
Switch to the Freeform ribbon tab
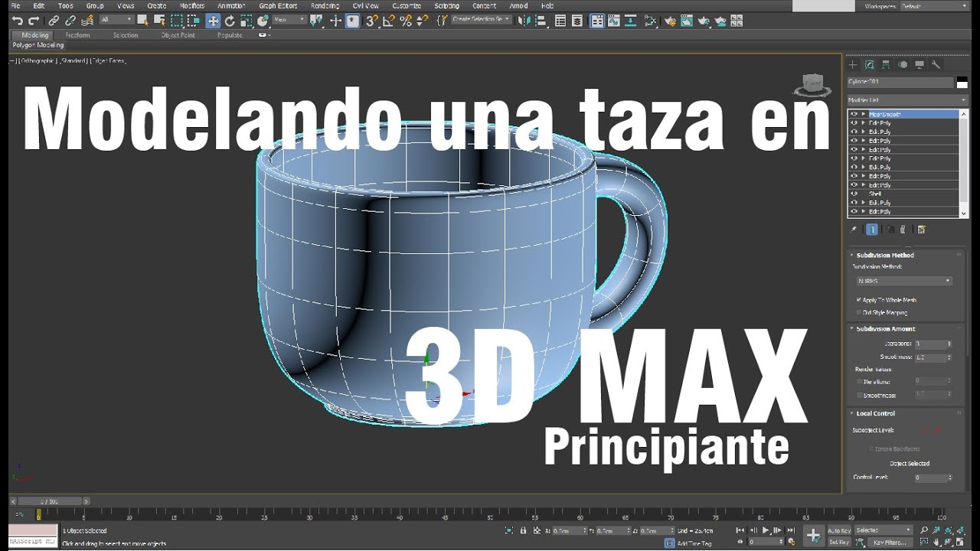77,35
